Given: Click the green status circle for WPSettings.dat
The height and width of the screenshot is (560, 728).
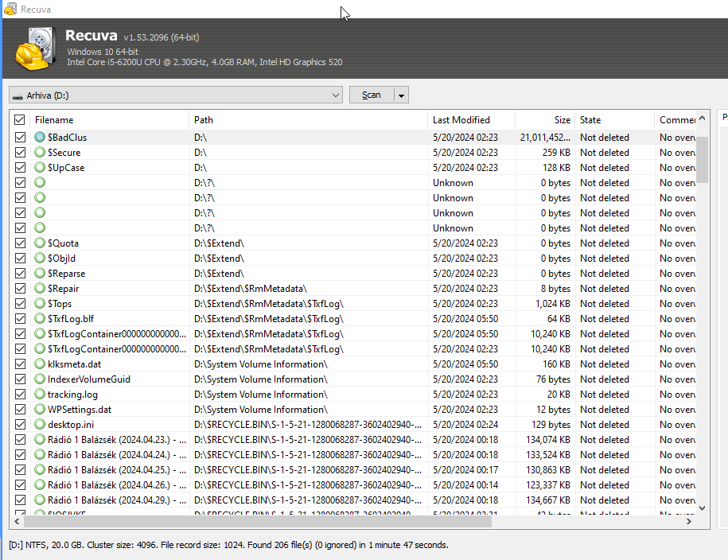Looking at the screenshot, I should coord(40,409).
